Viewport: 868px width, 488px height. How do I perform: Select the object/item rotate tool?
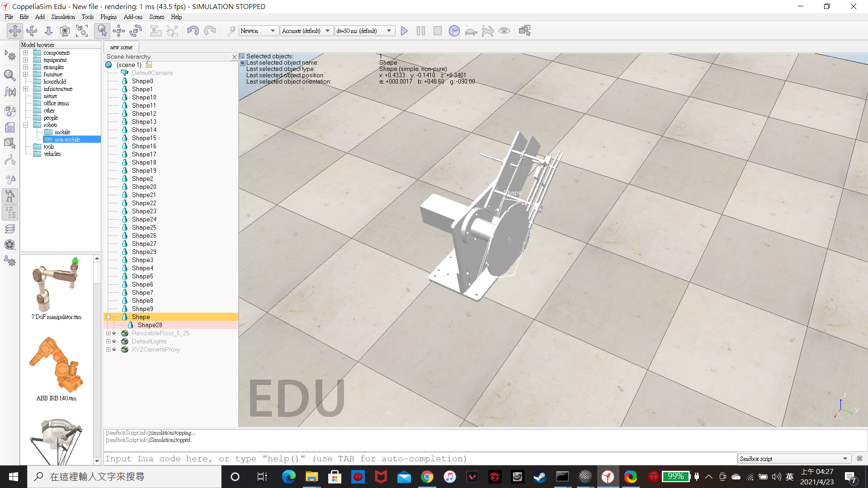(x=136, y=31)
